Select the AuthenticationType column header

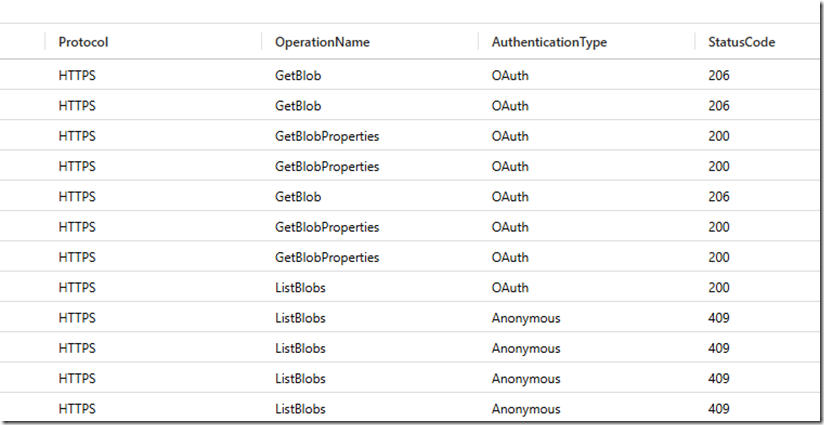click(549, 42)
